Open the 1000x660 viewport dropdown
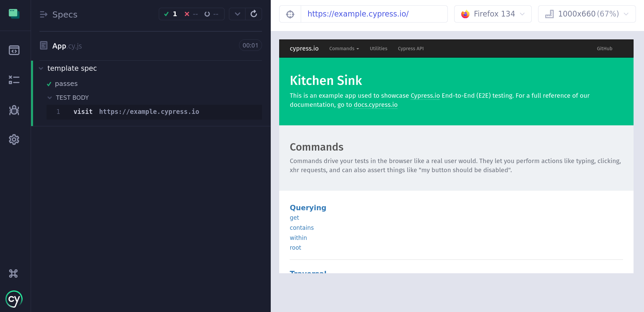This screenshot has height=312, width=644. point(587,14)
